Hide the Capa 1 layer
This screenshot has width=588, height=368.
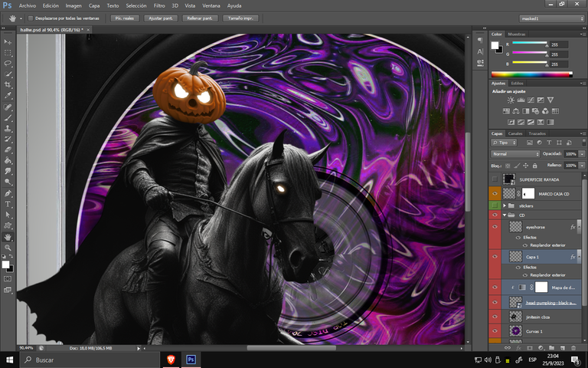point(495,256)
